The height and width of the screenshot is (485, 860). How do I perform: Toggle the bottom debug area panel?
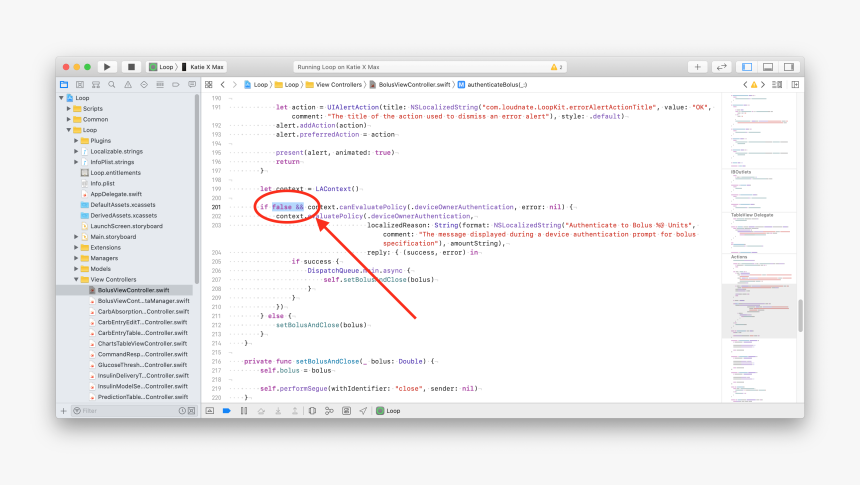coord(767,67)
